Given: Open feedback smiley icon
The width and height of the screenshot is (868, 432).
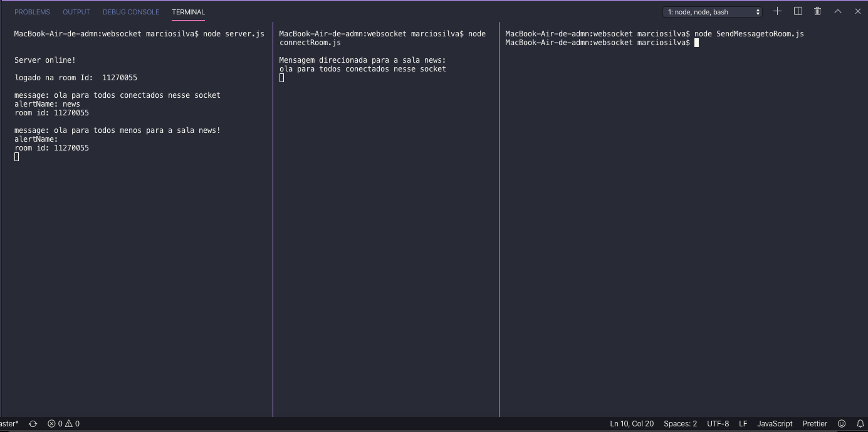Looking at the screenshot, I should 842,424.
